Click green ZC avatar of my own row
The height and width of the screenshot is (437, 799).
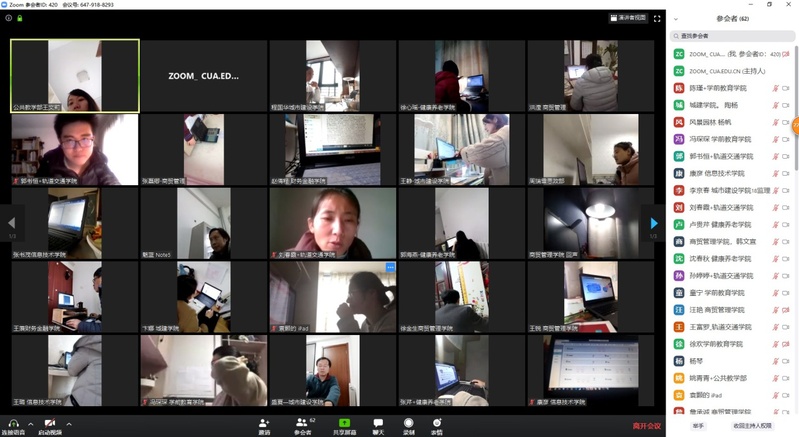679,54
